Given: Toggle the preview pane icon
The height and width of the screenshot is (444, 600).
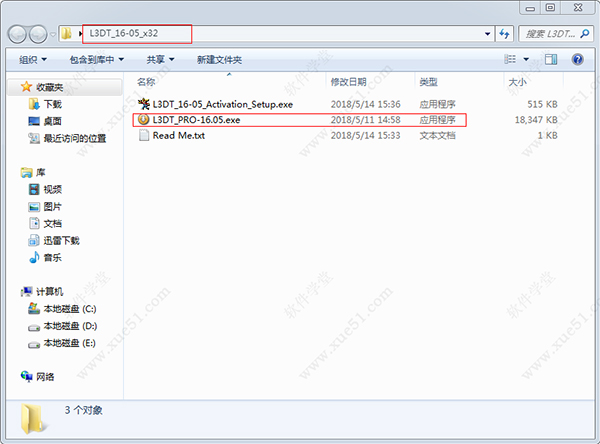Looking at the screenshot, I should pyautogui.click(x=551, y=59).
